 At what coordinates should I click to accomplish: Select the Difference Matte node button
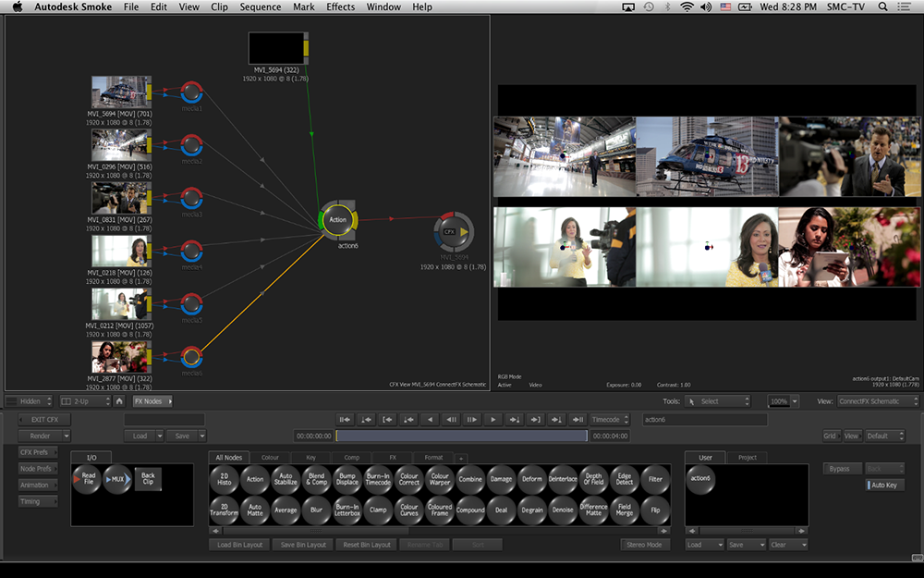[593, 510]
